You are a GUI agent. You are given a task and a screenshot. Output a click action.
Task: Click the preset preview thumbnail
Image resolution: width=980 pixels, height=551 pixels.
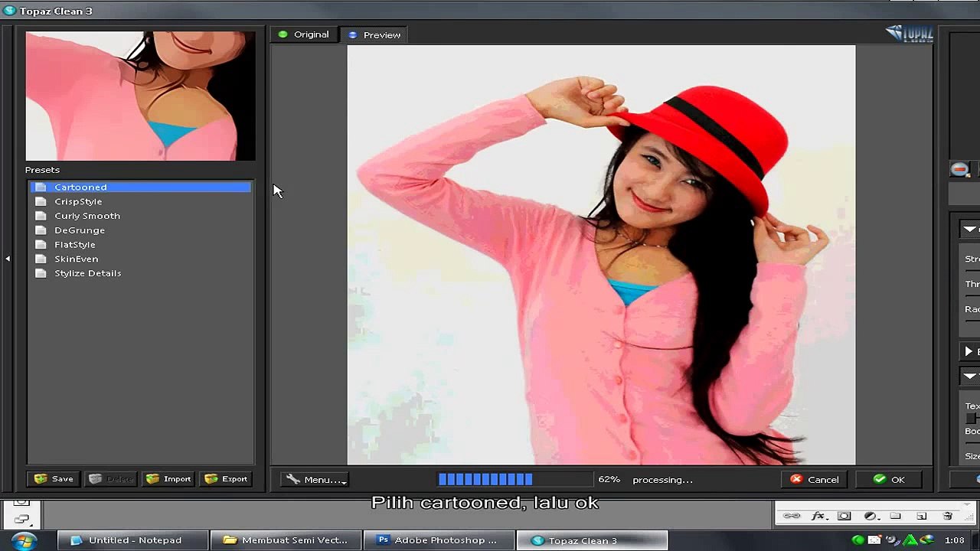point(141,96)
